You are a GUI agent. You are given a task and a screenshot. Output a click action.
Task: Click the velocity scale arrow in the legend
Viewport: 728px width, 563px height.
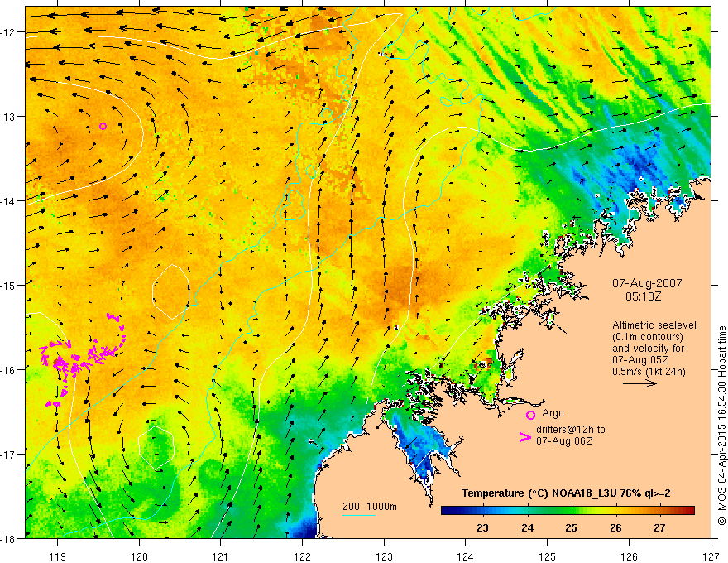coord(639,383)
